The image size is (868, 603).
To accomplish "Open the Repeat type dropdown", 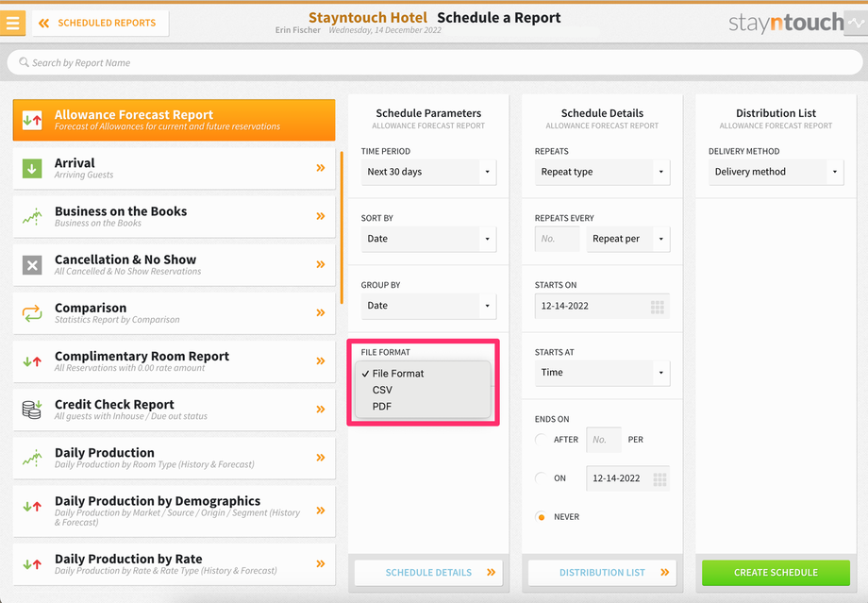I will pos(602,172).
